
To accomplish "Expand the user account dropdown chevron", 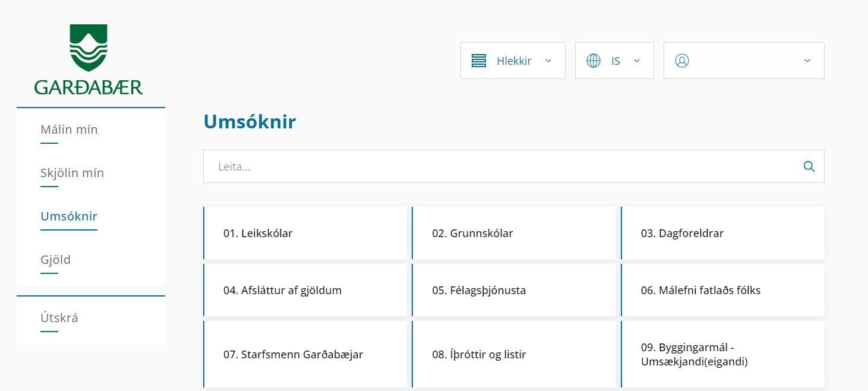I will [807, 61].
